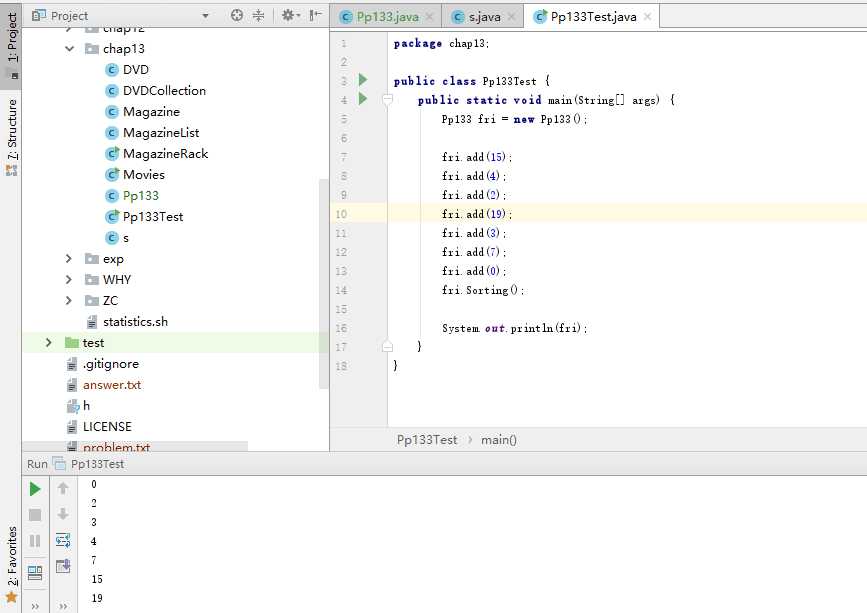Click the Pause Output button

(x=35, y=541)
